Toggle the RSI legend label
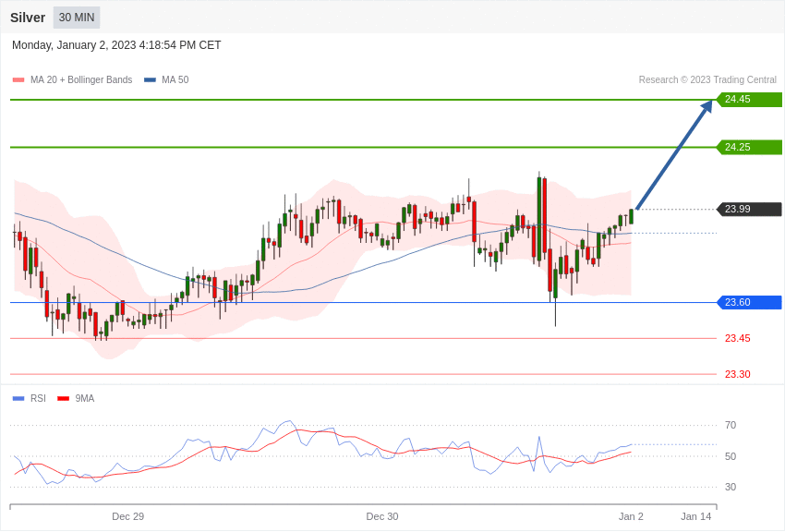This screenshot has height=532, width=785. [x=38, y=398]
